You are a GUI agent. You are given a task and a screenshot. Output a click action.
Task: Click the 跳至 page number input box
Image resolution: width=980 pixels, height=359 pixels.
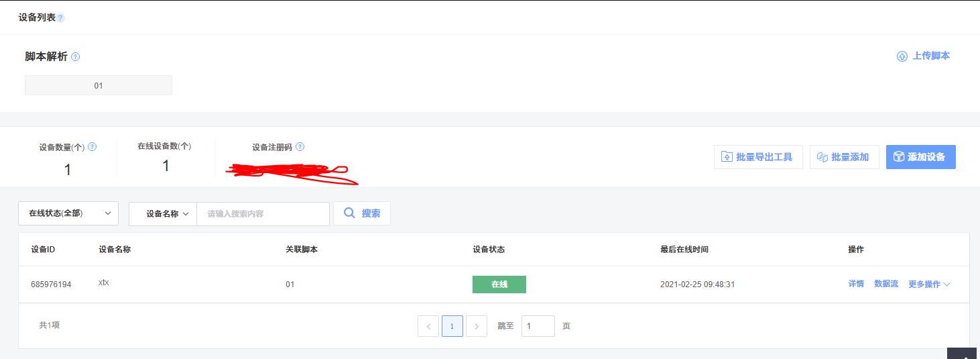pyautogui.click(x=538, y=326)
